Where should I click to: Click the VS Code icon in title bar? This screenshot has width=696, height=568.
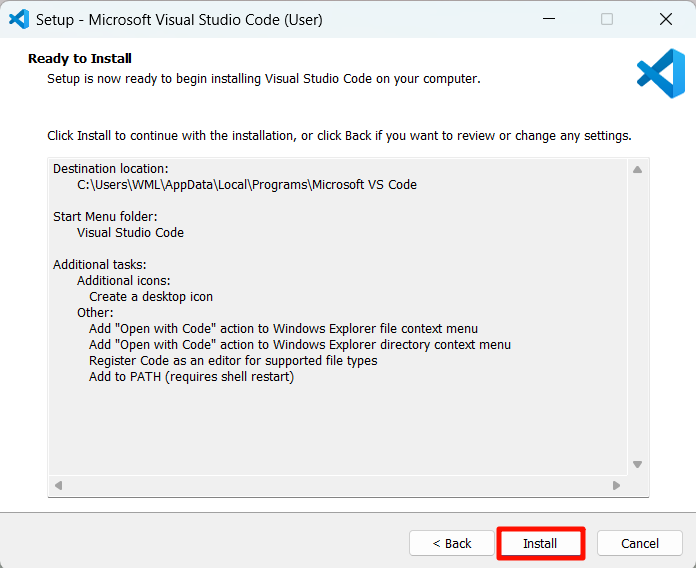18,19
